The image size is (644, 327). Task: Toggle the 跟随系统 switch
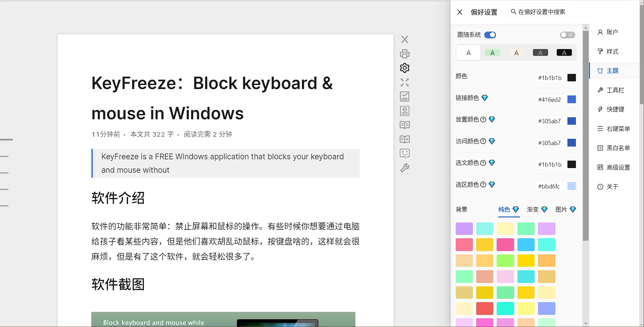coord(490,35)
